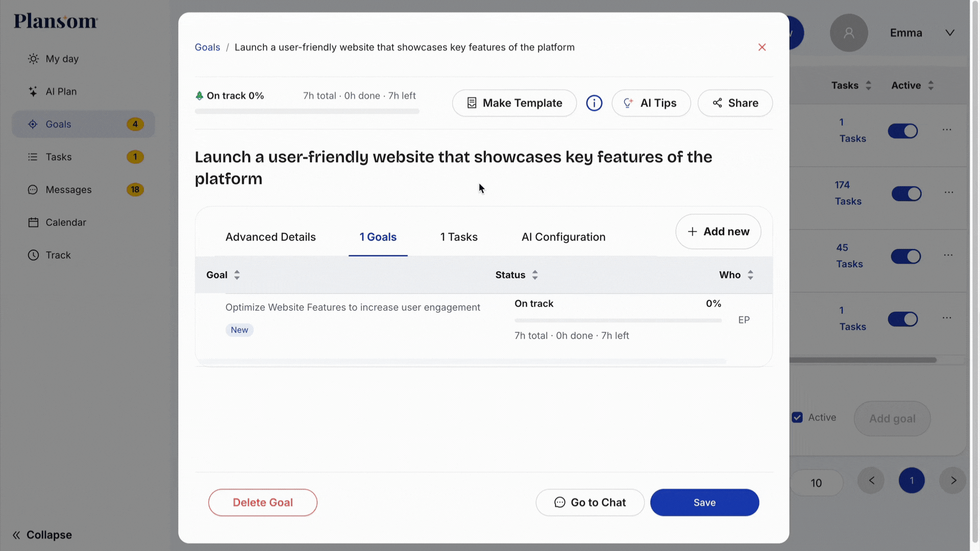
Task: Uncheck the Active checkbox
Action: click(x=797, y=417)
